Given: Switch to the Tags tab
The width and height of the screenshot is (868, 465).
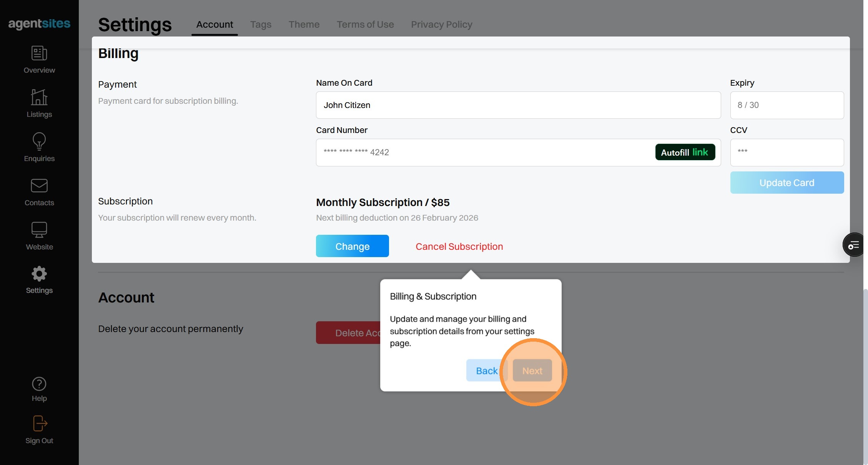Looking at the screenshot, I should [x=261, y=25].
